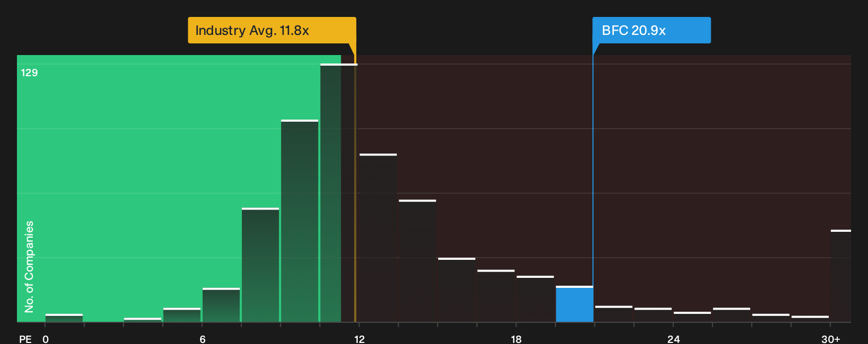Click the bar starting at PE 12
Viewport: 868px width, 344px height.
point(378,238)
